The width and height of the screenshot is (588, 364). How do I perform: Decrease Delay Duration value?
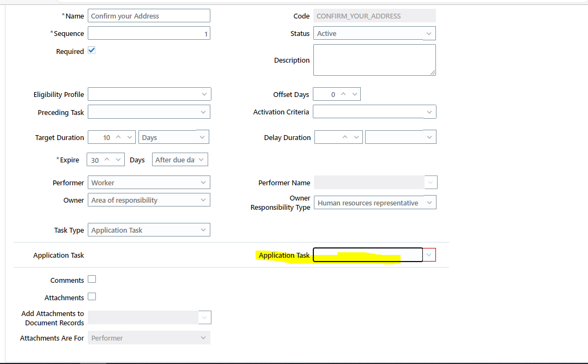tap(356, 137)
